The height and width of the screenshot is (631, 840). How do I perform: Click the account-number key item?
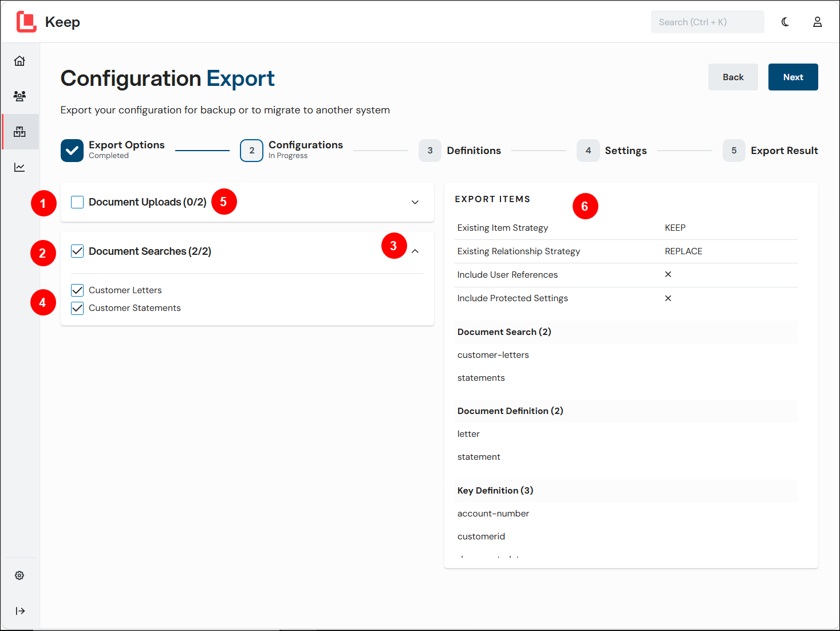493,514
